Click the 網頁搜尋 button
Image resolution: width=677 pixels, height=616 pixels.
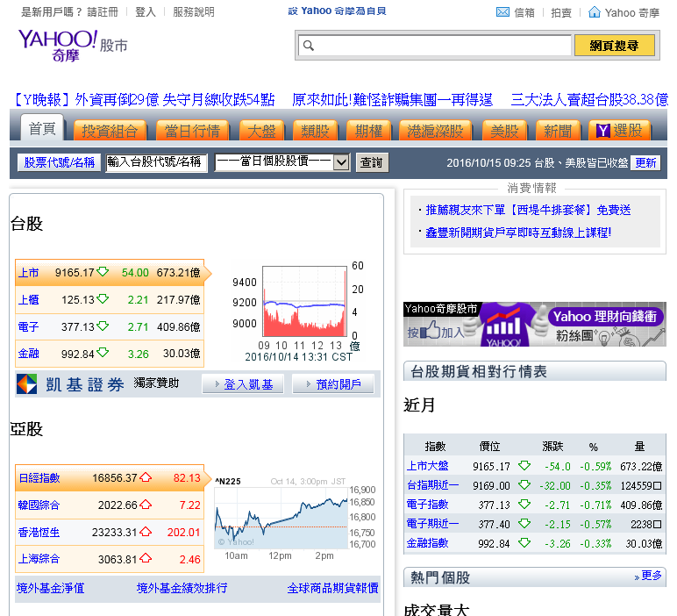click(614, 46)
